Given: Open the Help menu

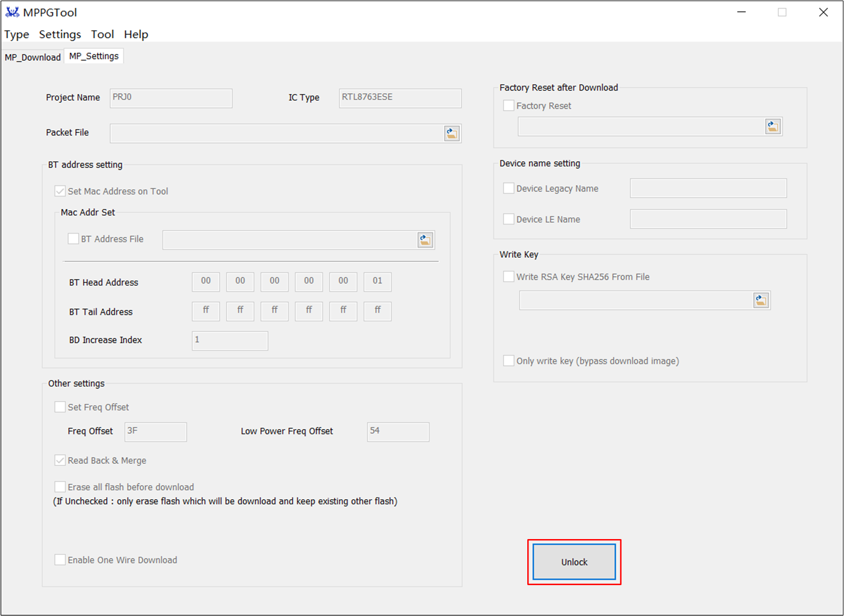Looking at the screenshot, I should pos(136,34).
